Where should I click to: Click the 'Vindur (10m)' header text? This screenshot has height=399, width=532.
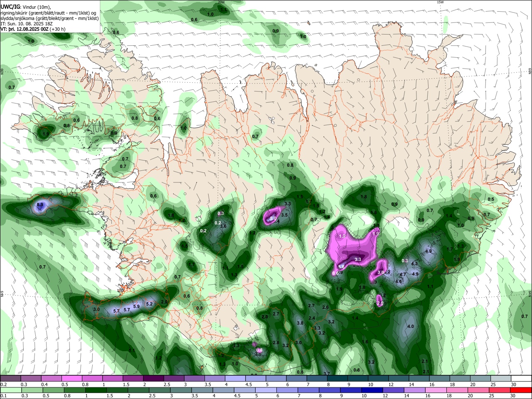click(x=37, y=7)
